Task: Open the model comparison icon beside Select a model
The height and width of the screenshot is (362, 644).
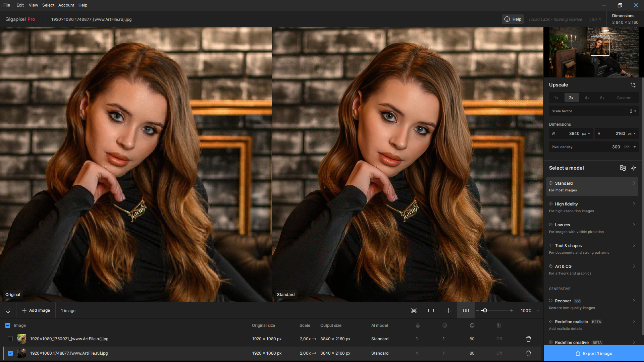Action: (623, 168)
